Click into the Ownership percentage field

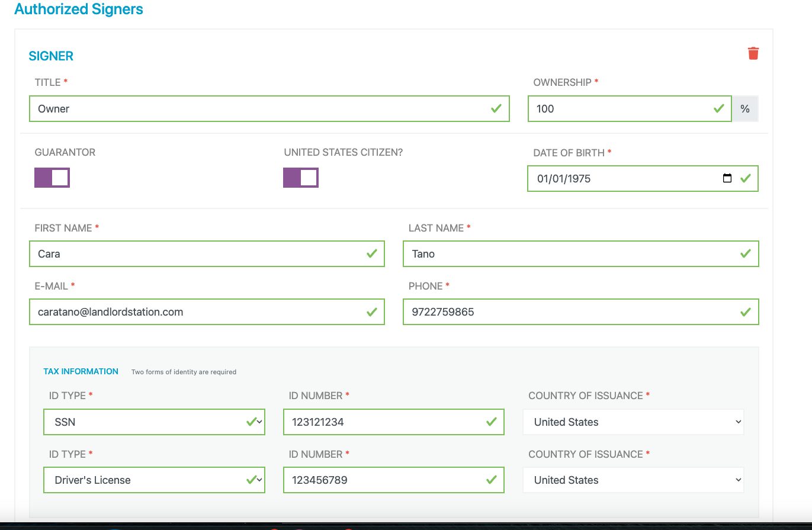(630, 109)
